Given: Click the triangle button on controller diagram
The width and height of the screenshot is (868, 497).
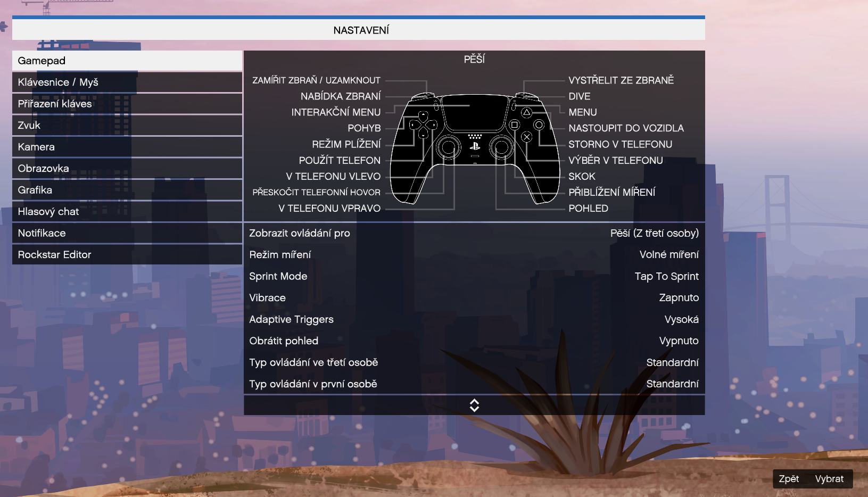Looking at the screenshot, I should [526, 112].
